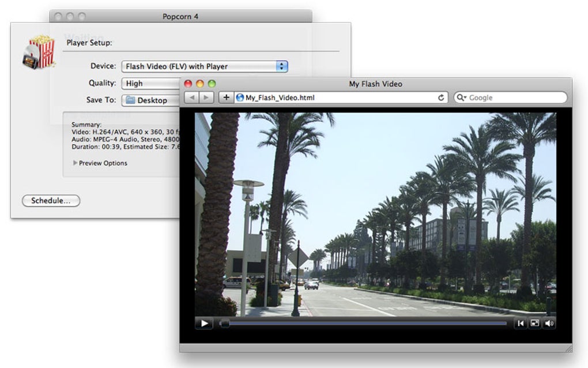Click the playhead knob on video timeline
Viewport: 588px width, 368px height.
225,323
